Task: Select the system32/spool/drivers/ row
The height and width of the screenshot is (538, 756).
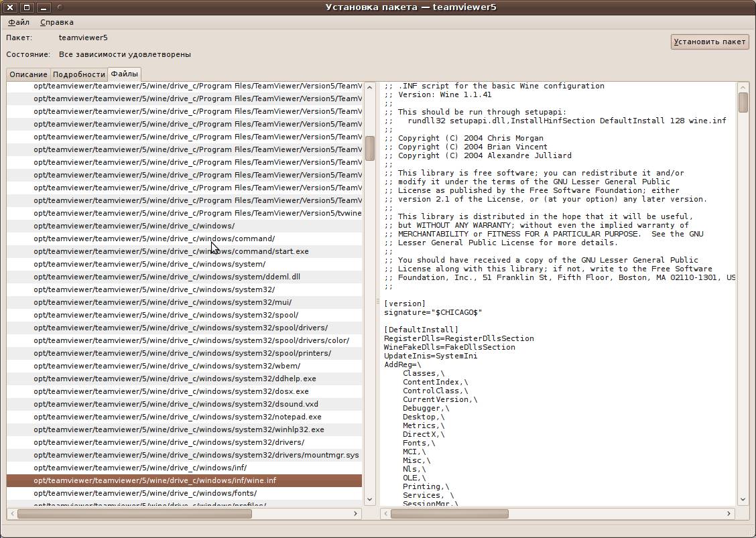Action: pyautogui.click(x=184, y=328)
